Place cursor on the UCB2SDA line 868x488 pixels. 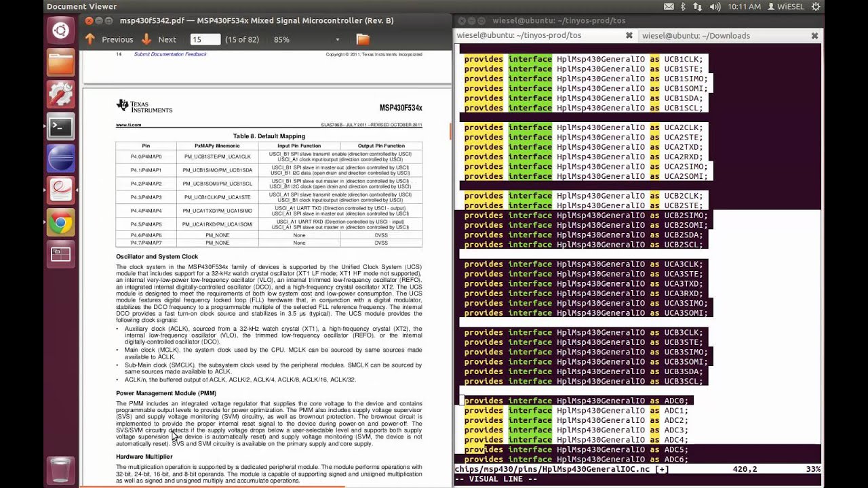(584, 235)
